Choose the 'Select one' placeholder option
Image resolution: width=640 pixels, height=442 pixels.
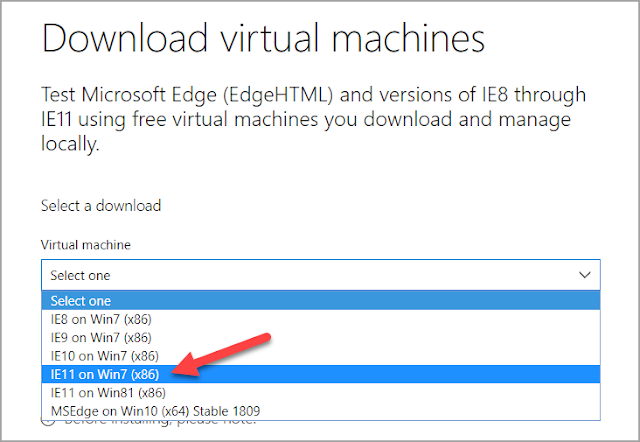coord(320,301)
